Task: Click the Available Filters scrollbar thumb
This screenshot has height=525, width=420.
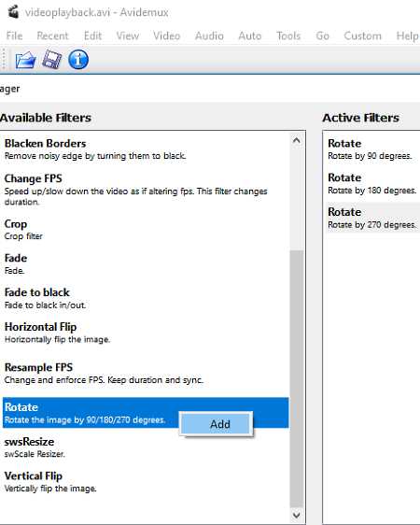Action: pos(296,378)
